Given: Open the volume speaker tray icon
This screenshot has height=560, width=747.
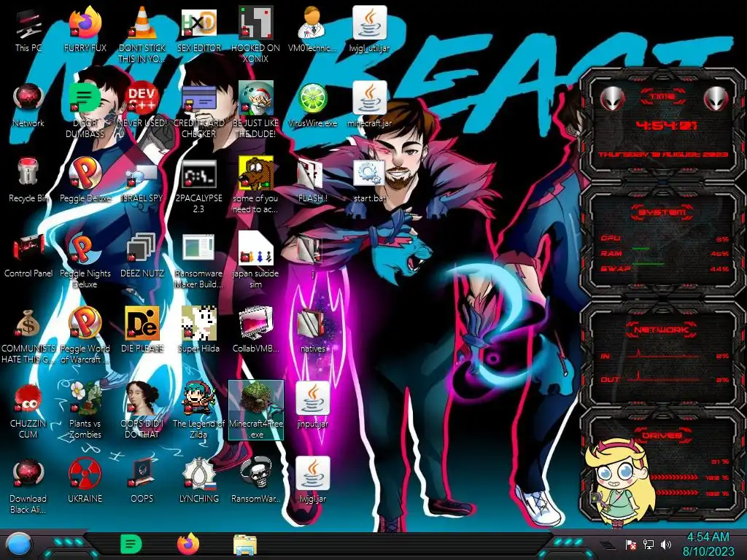Looking at the screenshot, I should coord(666,544).
